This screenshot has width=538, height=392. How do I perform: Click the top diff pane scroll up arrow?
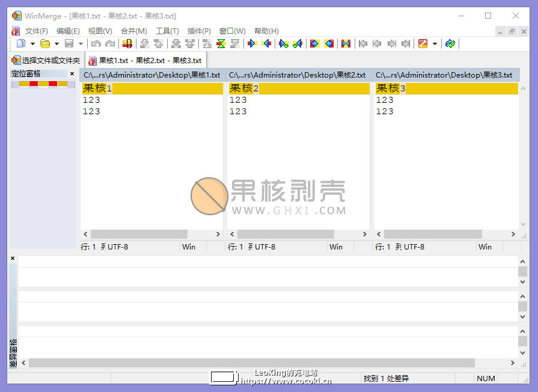click(522, 262)
